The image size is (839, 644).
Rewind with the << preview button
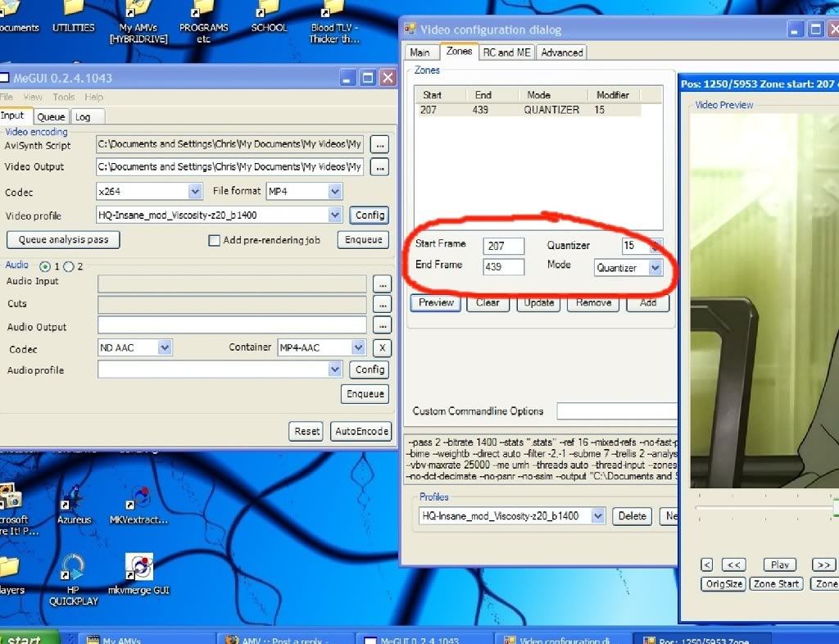pos(733,565)
